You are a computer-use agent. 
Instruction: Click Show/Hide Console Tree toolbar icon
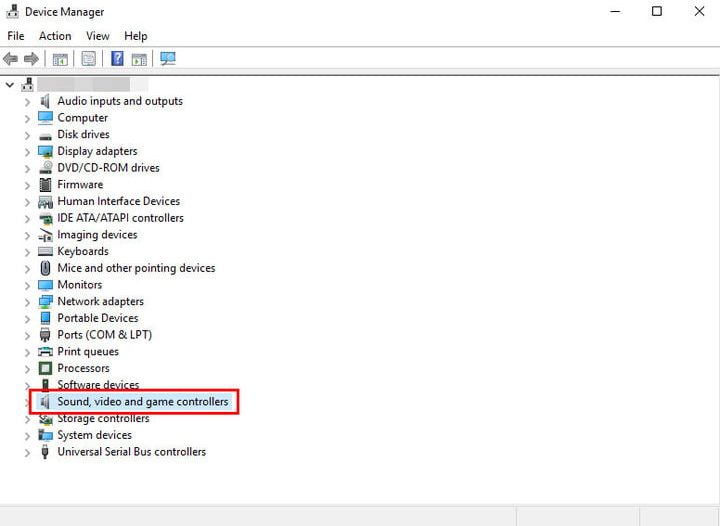pos(60,59)
